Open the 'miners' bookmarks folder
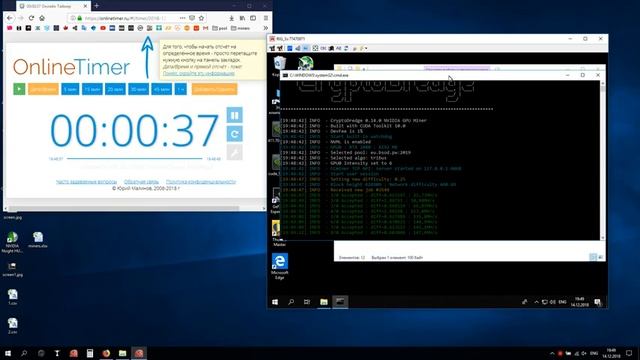This screenshot has height=360, width=640. 240,28
